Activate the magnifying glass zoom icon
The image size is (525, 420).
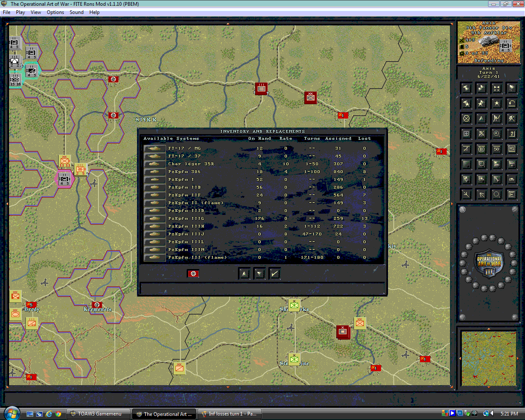[x=497, y=134]
